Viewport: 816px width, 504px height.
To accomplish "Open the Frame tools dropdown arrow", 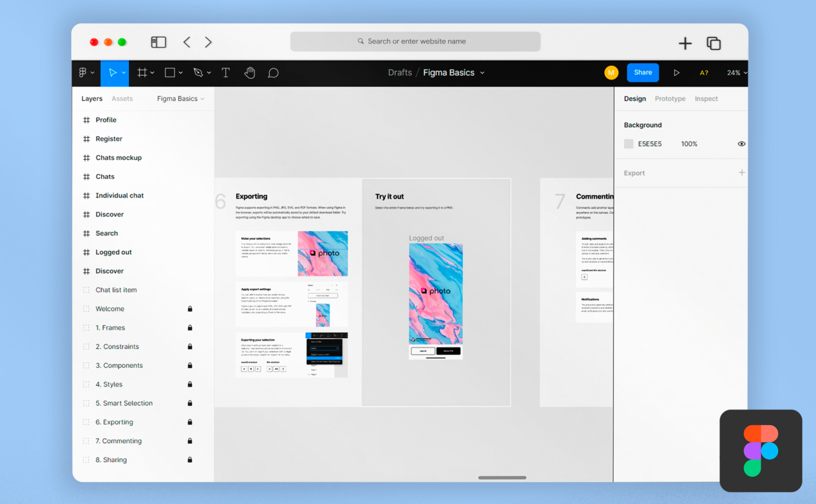I will click(x=152, y=73).
